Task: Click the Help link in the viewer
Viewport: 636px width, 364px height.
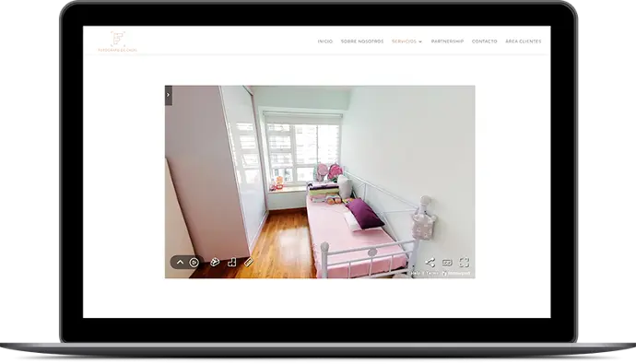Action: [415, 274]
